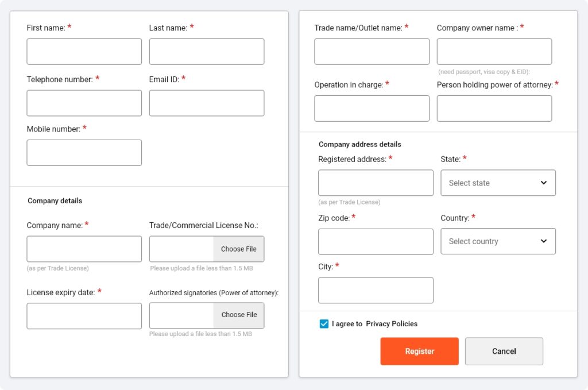Click hint text under Registered address

pos(349,202)
